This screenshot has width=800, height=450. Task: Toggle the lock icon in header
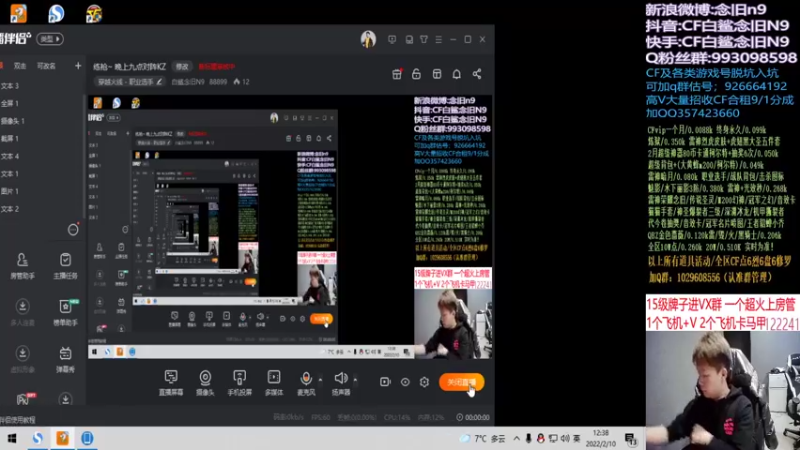(x=416, y=74)
